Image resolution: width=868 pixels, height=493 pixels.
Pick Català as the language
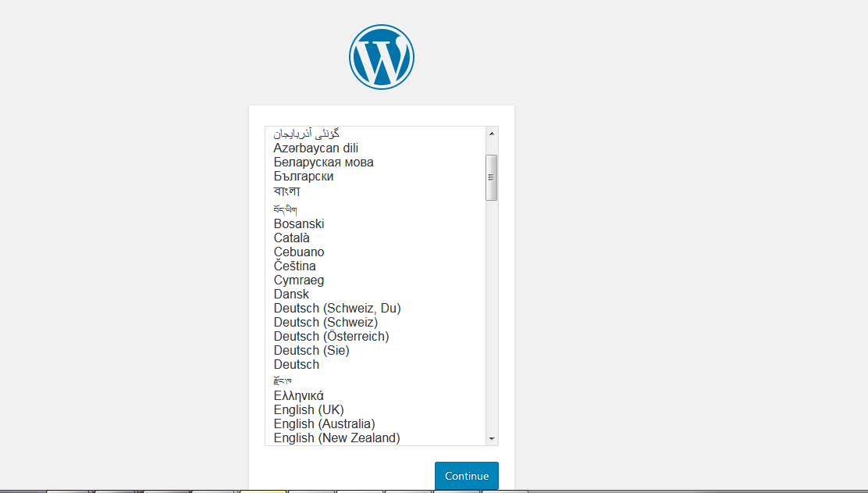click(x=293, y=238)
